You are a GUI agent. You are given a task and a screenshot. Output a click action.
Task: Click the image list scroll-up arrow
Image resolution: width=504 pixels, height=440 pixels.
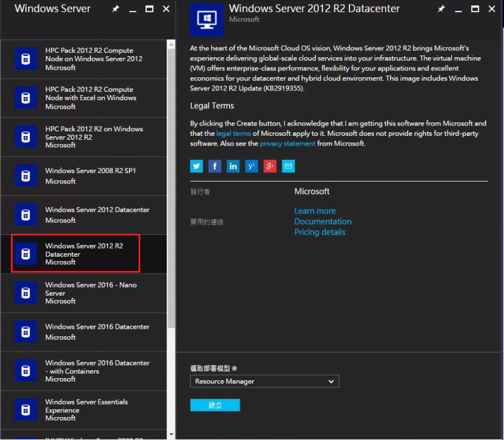[171, 45]
